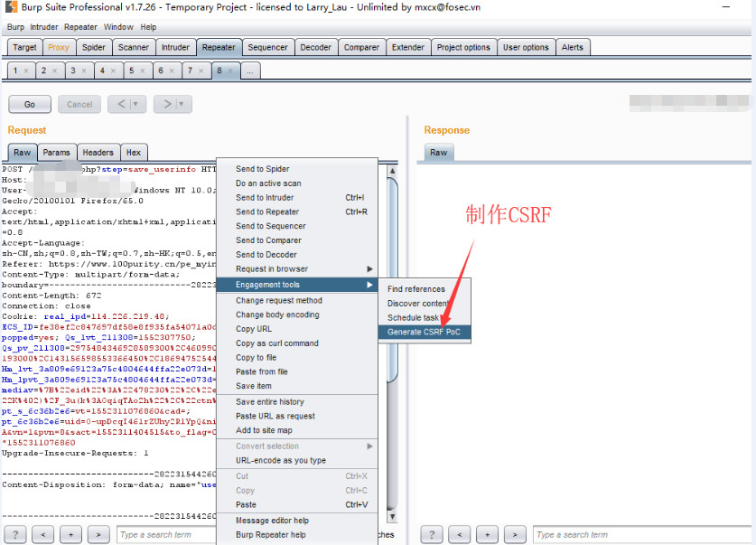This screenshot has height=545, width=756.
Task: Expand the Request in browser submenu
Action: point(369,268)
